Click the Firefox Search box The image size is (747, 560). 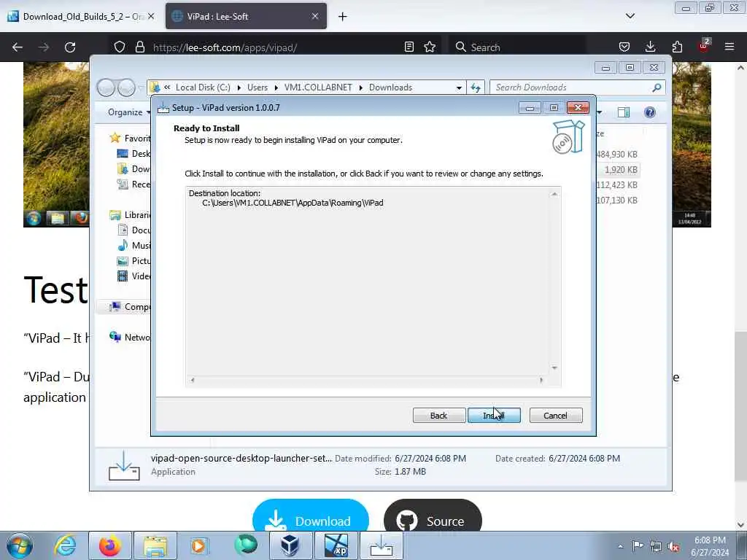(517, 47)
